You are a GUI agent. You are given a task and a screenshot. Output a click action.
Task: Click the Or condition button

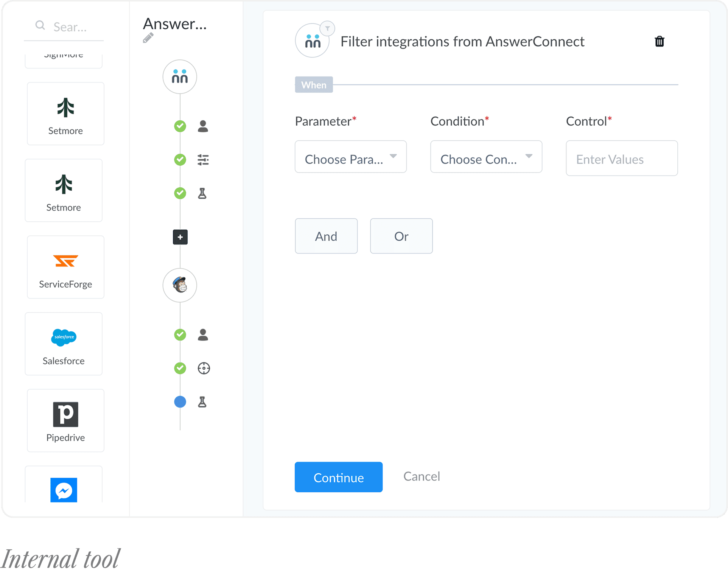click(401, 236)
